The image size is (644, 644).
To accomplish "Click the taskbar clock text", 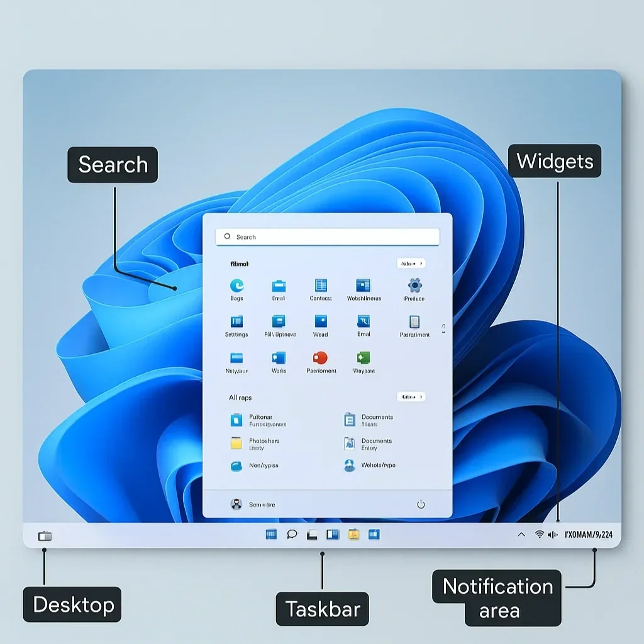I will click(589, 535).
